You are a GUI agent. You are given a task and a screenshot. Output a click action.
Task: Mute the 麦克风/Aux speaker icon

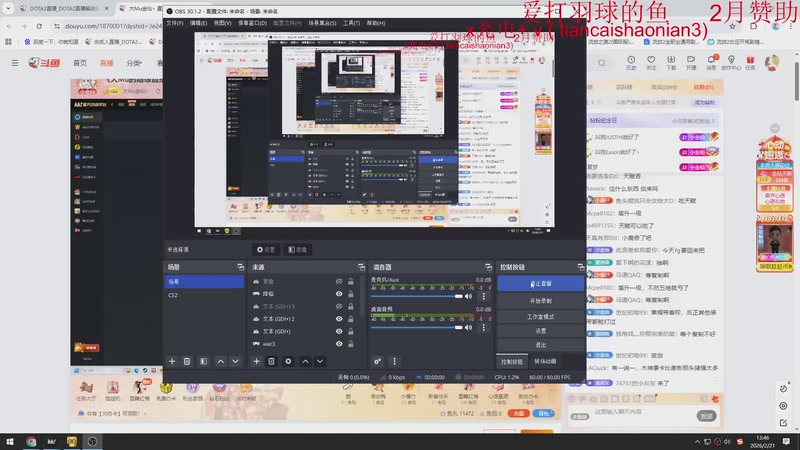468,296
